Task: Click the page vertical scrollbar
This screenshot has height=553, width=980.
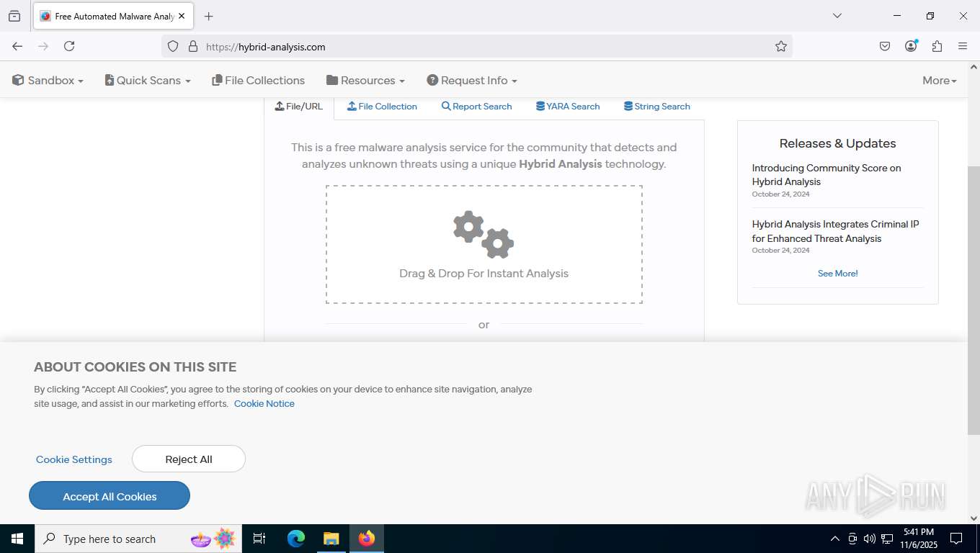Action: coord(974,300)
